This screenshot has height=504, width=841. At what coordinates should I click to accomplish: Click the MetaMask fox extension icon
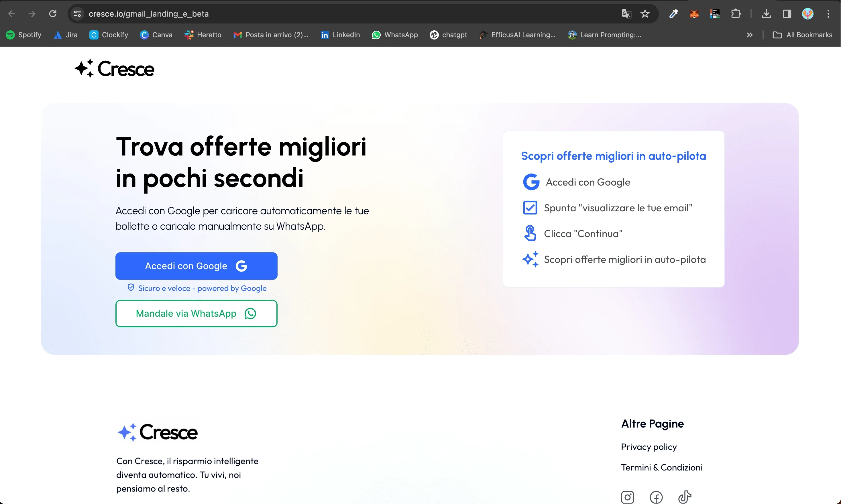pos(694,14)
